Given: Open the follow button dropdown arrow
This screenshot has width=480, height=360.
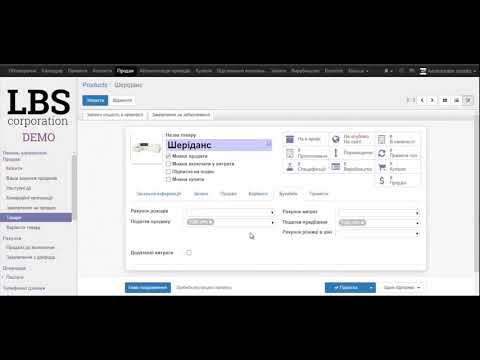Looking at the screenshot, I should (371, 288).
